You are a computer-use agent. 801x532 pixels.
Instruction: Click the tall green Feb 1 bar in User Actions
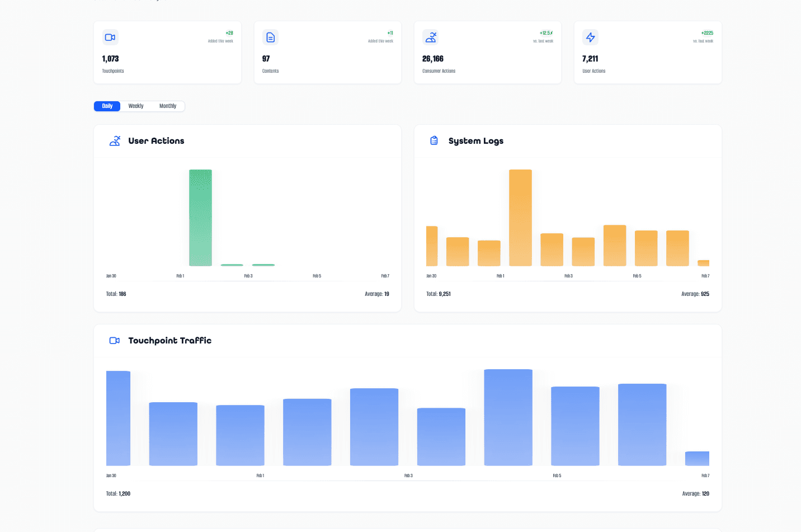200,217
